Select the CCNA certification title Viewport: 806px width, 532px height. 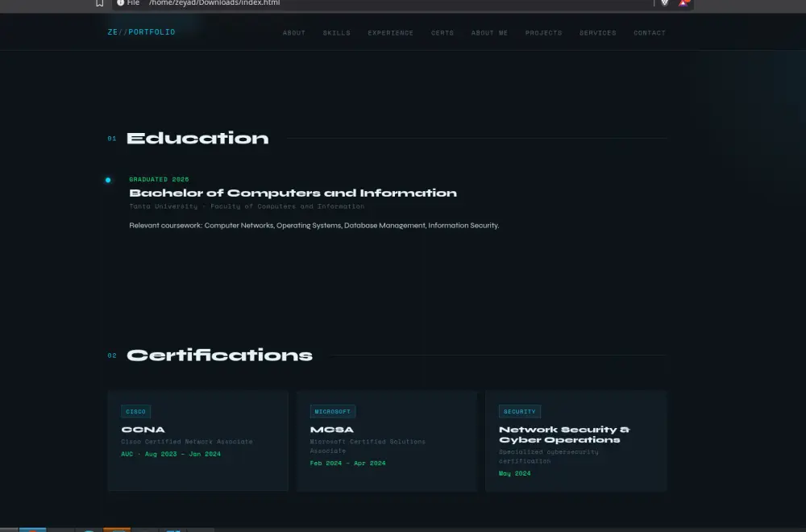pos(143,430)
